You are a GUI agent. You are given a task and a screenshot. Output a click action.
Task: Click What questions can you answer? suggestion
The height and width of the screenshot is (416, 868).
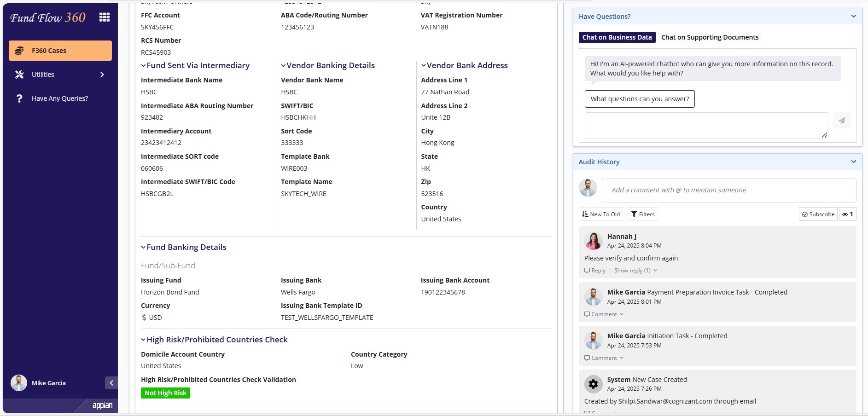[x=640, y=99]
